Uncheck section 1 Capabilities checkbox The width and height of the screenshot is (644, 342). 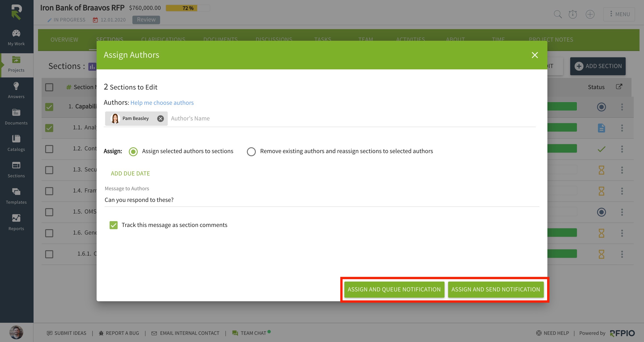[x=49, y=107]
